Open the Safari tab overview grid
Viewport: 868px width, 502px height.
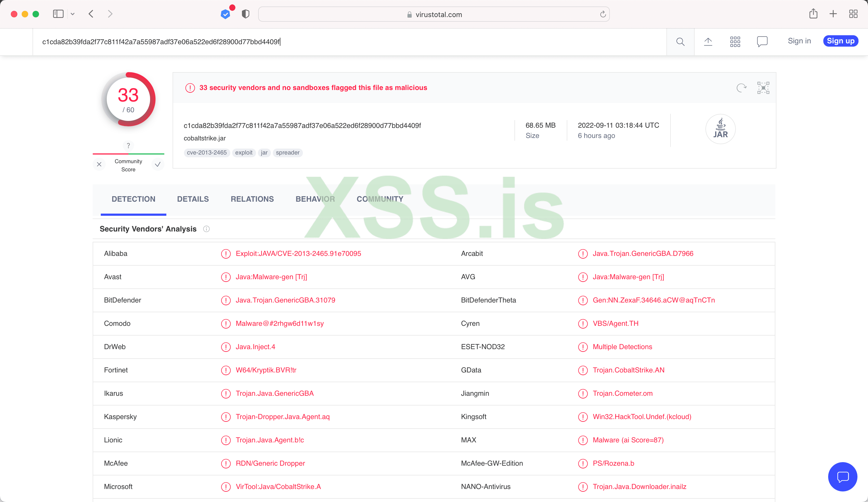pos(853,14)
